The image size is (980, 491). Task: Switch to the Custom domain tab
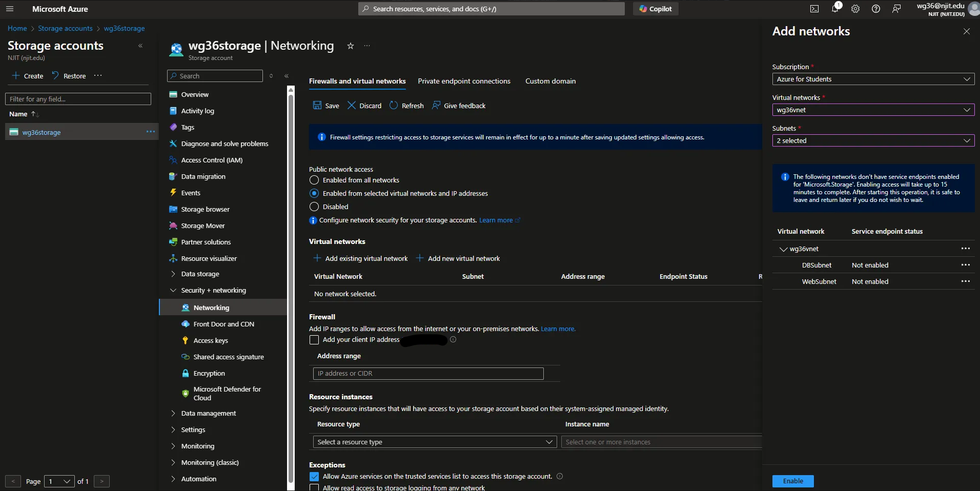pos(550,81)
